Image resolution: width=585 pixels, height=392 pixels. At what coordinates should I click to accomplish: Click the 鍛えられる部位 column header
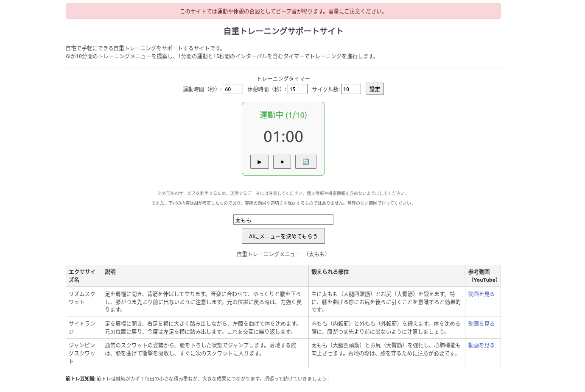click(387, 276)
